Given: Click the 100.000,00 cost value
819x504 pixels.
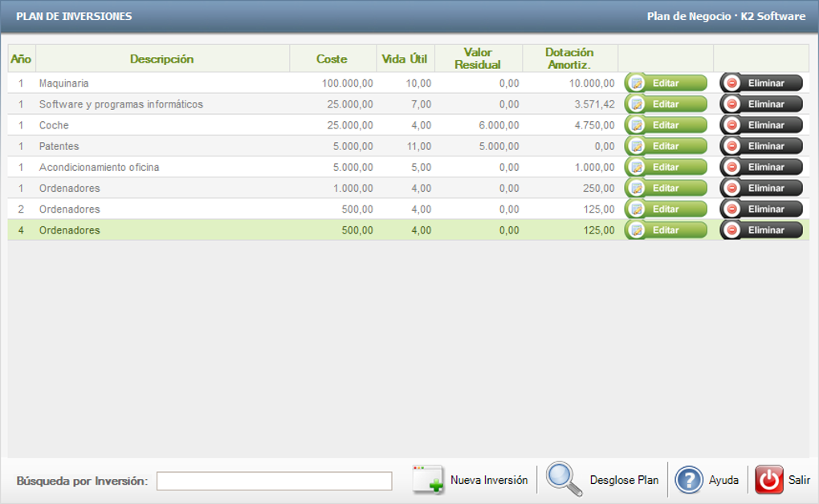Looking at the screenshot, I should [x=348, y=83].
